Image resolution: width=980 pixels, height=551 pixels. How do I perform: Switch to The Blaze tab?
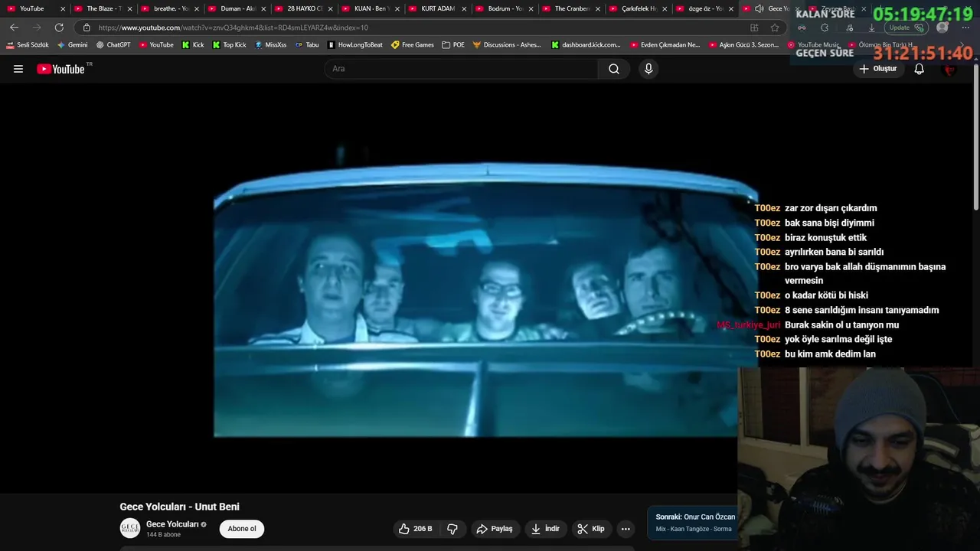(101, 8)
